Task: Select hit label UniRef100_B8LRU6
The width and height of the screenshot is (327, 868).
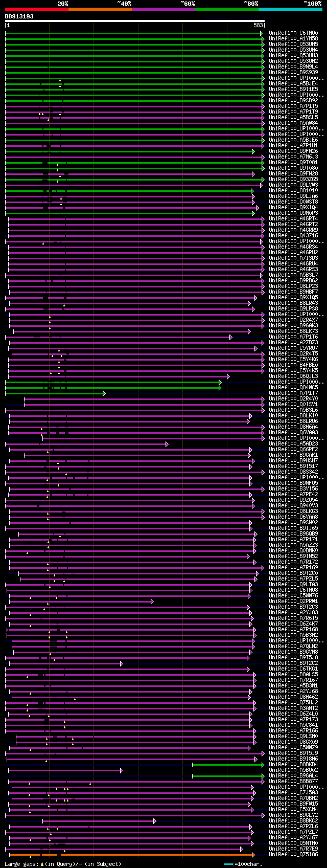Action: pos(293,421)
